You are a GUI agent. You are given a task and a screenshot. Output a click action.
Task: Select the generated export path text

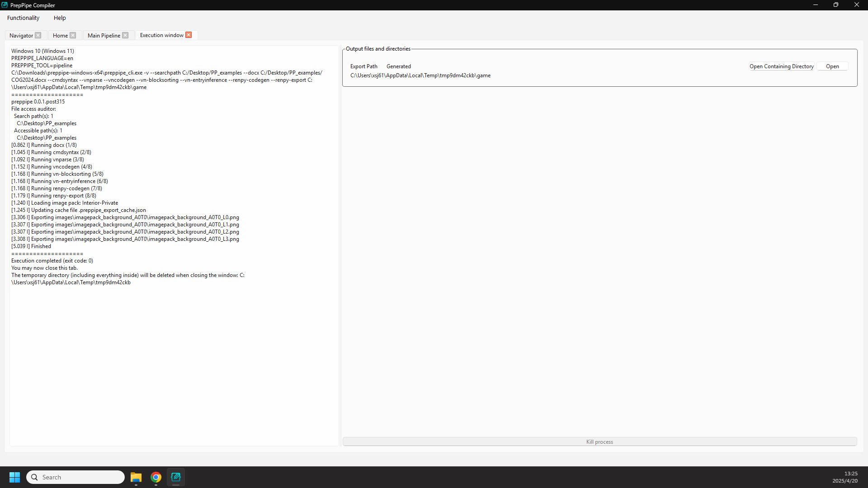pyautogui.click(x=420, y=75)
